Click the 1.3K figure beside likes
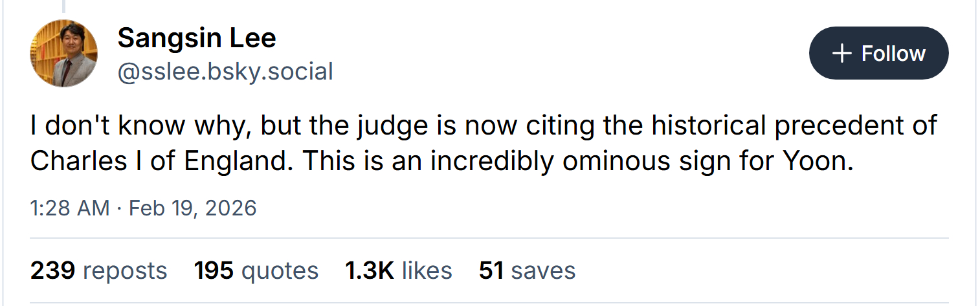The width and height of the screenshot is (980, 306). [370, 270]
